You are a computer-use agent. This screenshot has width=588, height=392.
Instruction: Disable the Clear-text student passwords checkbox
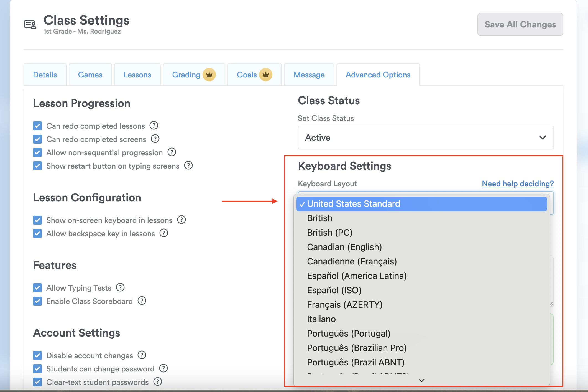point(37,382)
